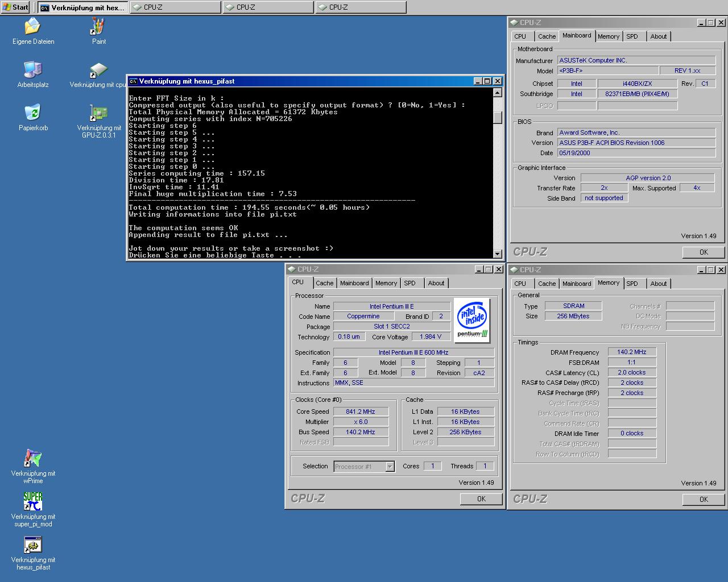This screenshot has width=728, height=582.
Task: Open the Processor #1 selection dropdown
Action: (390, 467)
